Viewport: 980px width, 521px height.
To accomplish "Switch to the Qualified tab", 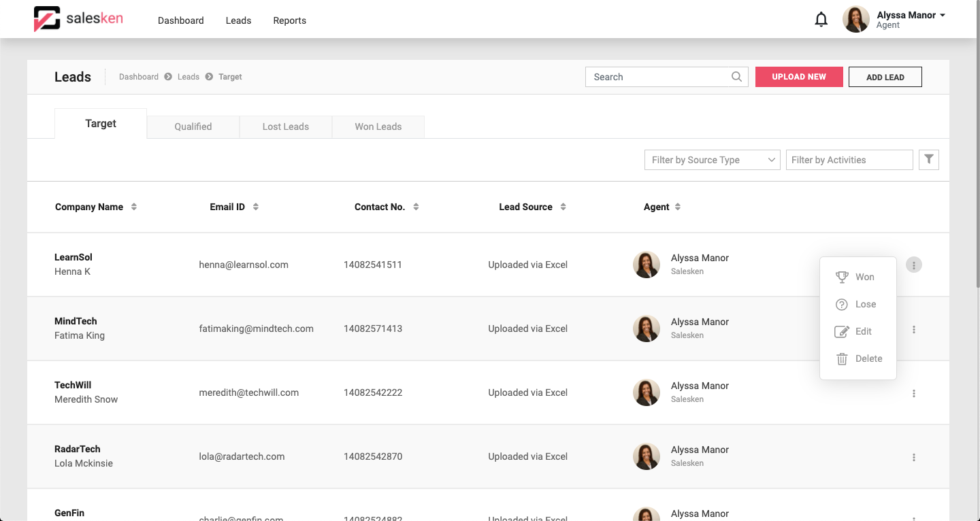I will tap(193, 127).
